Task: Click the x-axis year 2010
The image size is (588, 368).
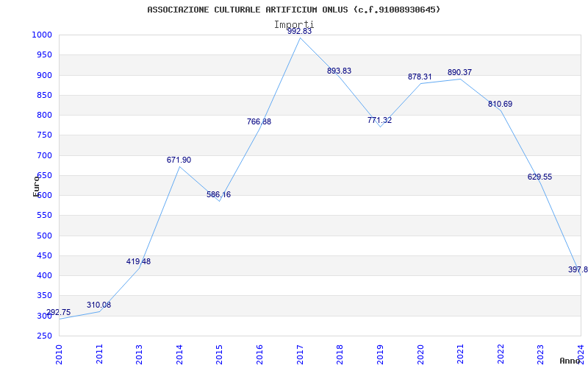Action: click(59, 354)
